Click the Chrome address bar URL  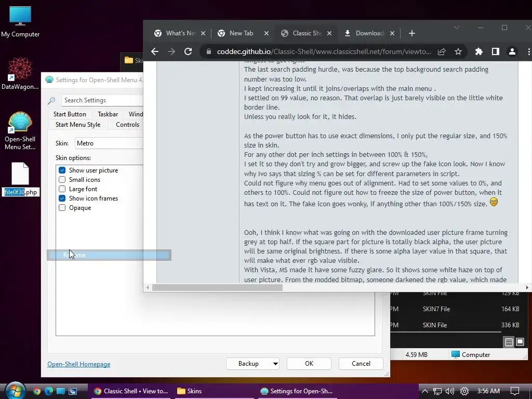click(x=324, y=51)
